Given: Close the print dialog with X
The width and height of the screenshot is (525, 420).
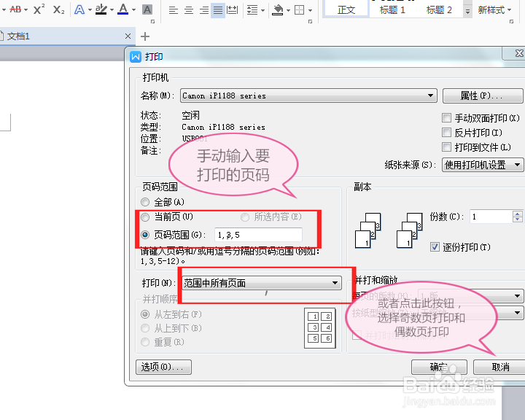Looking at the screenshot, I should [518, 53].
